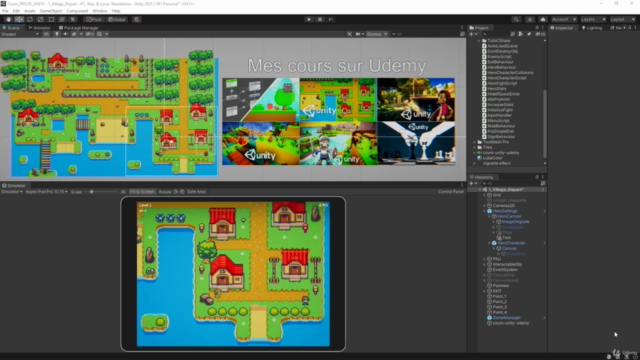Lock the Hierarchy panel

[x=537, y=177]
